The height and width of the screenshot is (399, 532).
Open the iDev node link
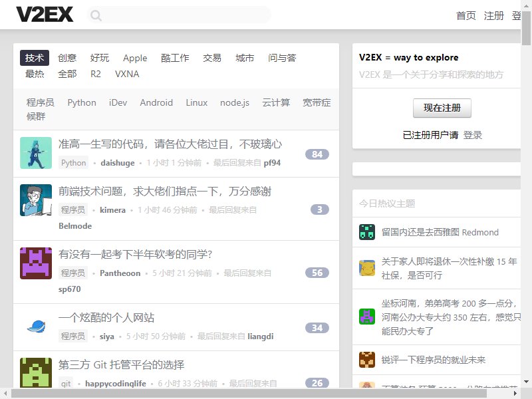coord(118,102)
